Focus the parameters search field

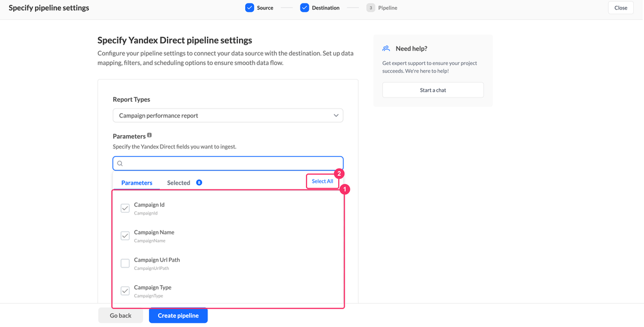[228, 163]
